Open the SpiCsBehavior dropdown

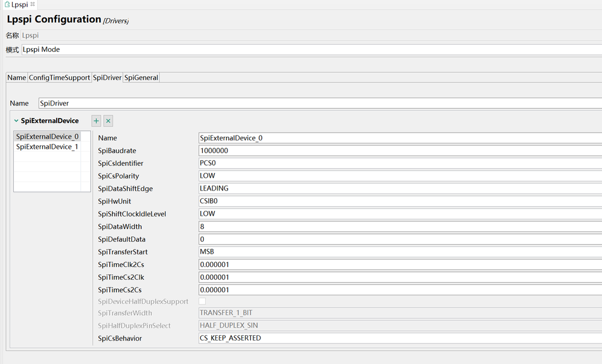coord(398,338)
